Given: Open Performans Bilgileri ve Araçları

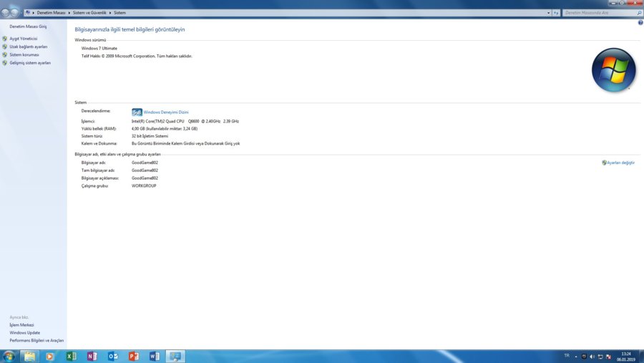Looking at the screenshot, I should [36, 341].
